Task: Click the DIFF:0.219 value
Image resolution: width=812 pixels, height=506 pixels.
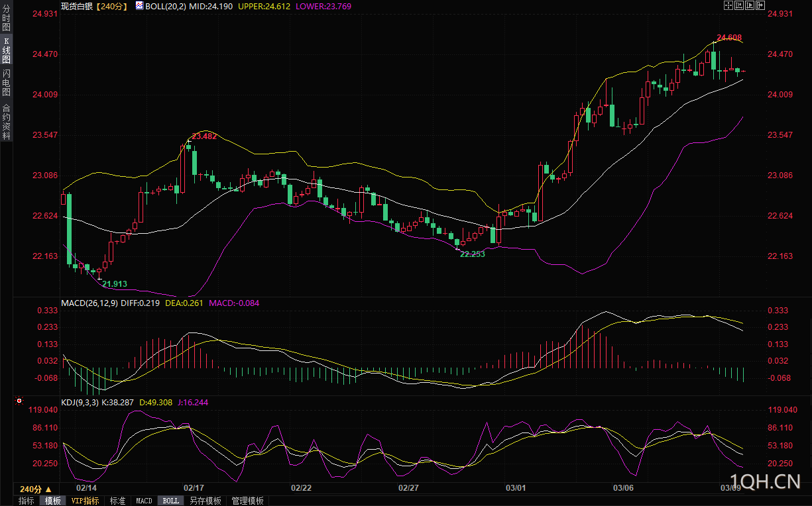Action: coord(141,303)
